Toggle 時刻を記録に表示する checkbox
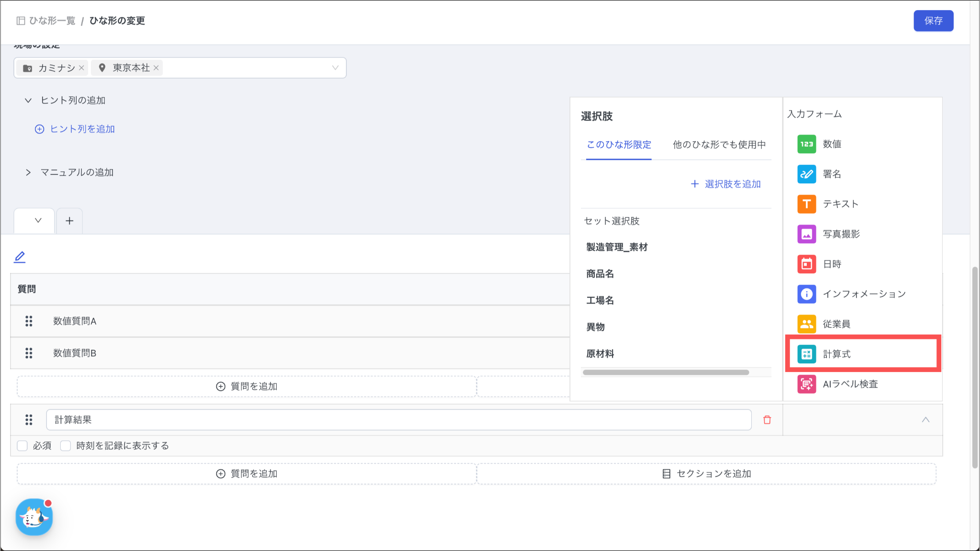980x551 pixels. pos(66,446)
